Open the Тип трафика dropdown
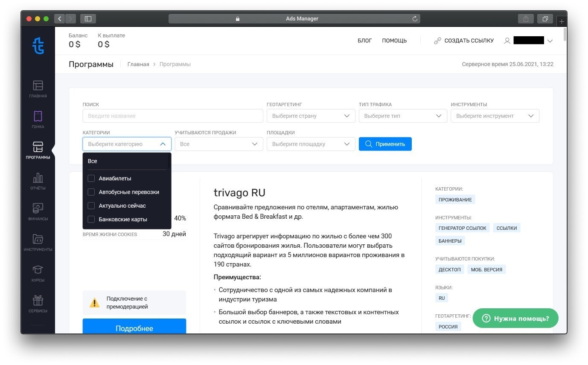 [403, 116]
